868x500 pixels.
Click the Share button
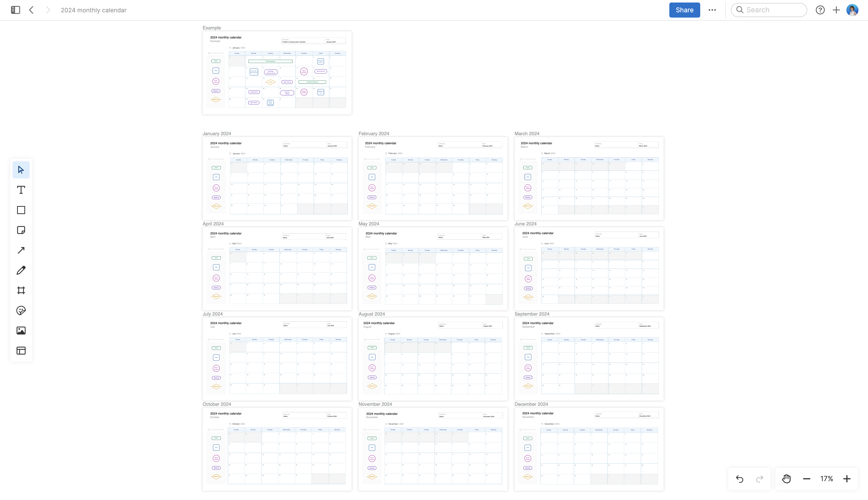pos(684,10)
